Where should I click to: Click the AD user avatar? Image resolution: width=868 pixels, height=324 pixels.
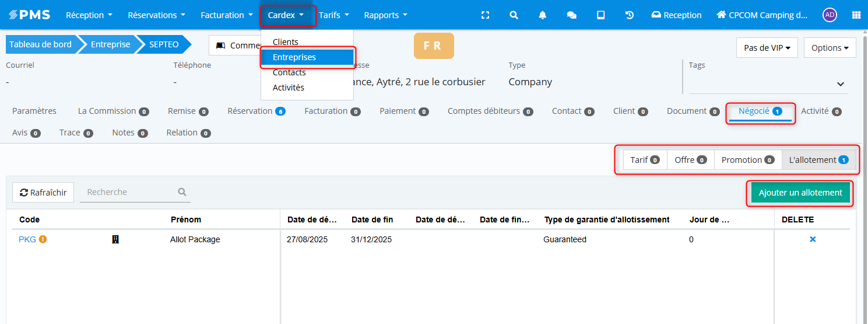830,15
